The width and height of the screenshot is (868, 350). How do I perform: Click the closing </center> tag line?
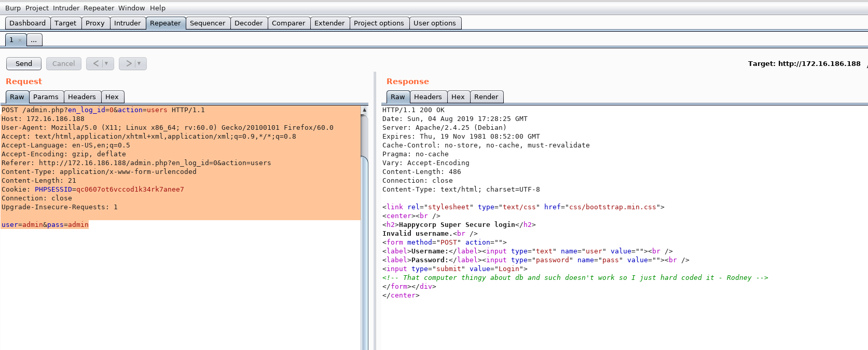point(401,295)
